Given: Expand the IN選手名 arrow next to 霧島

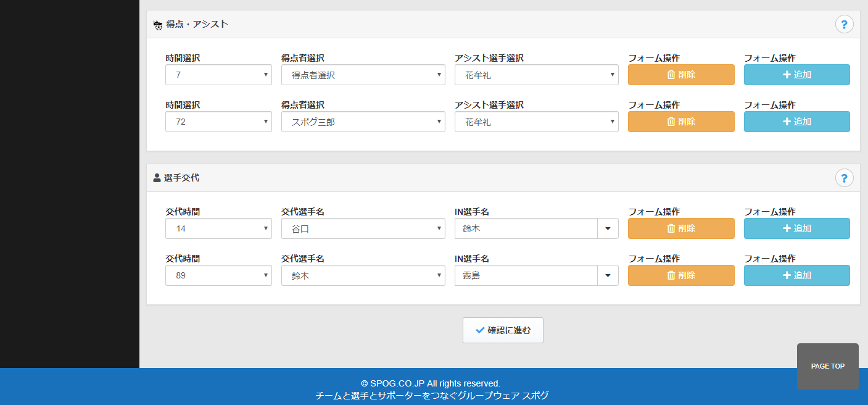Looking at the screenshot, I should coord(608,275).
